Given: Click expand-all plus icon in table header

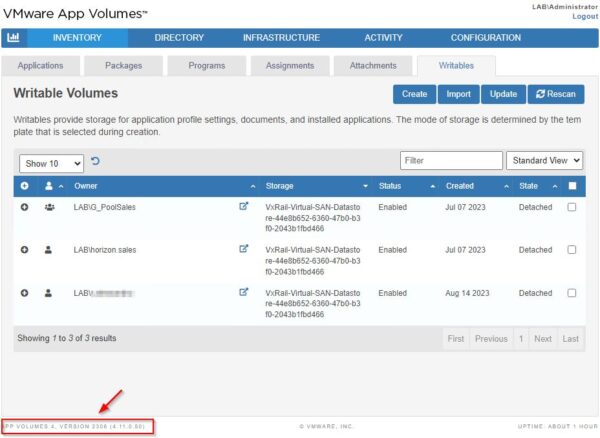Looking at the screenshot, I should [x=24, y=186].
